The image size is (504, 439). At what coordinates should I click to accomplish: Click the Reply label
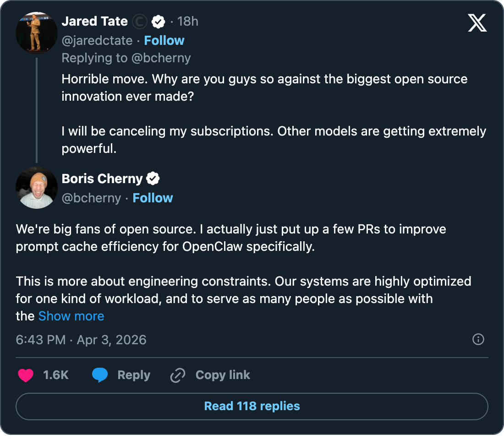click(134, 375)
